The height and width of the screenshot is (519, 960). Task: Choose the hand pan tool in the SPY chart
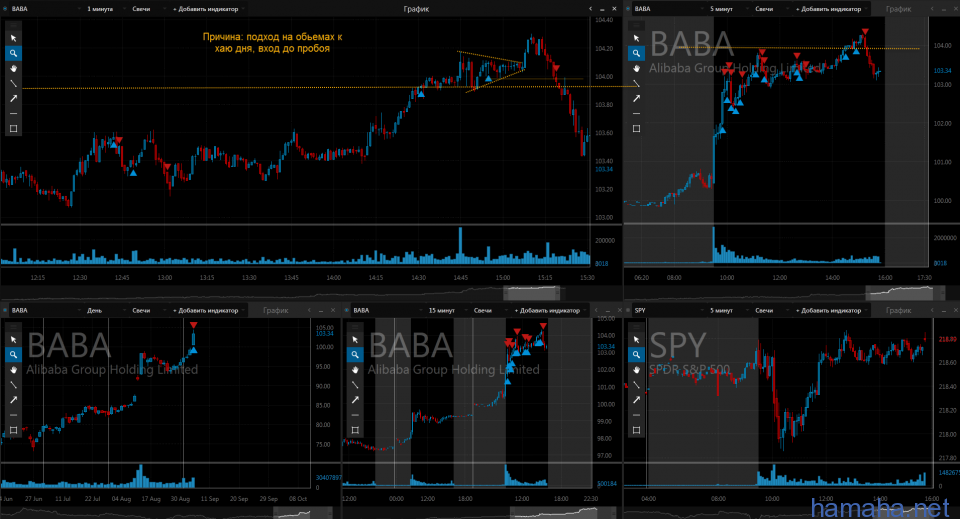click(x=637, y=370)
